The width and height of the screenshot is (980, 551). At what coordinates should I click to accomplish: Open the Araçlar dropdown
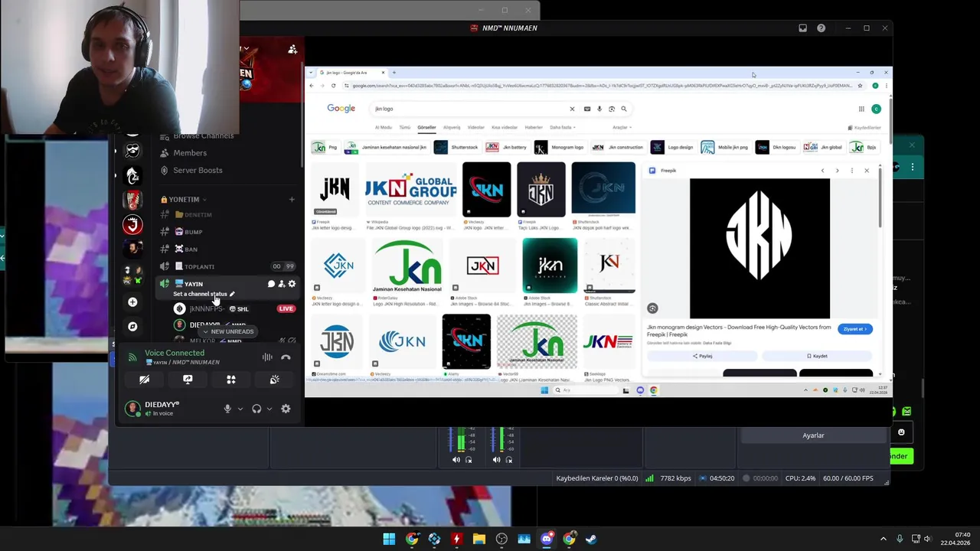621,127
